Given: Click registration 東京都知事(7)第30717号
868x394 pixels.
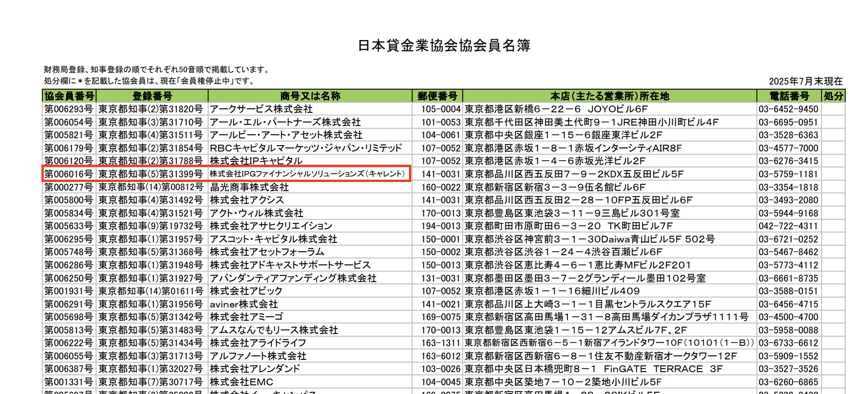Looking at the screenshot, I should point(150,382).
